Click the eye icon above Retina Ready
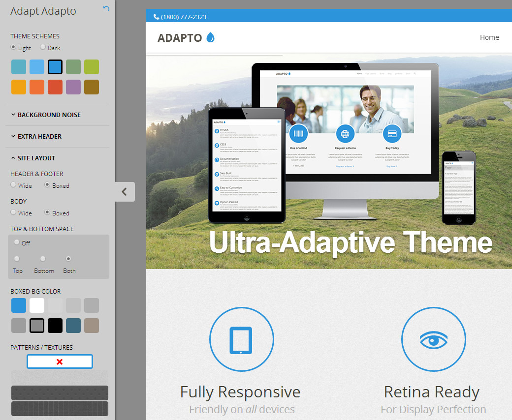This screenshot has width=512, height=420. point(433,339)
